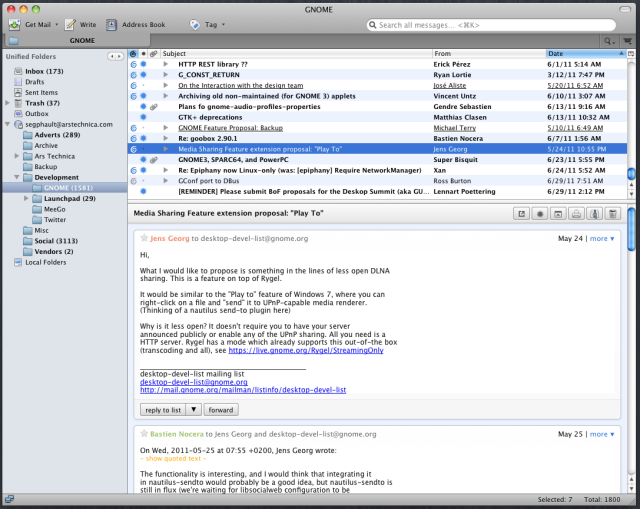Open the Rygel StreamingOnly link
Screen dimensions: 640x509
[x=306, y=351]
